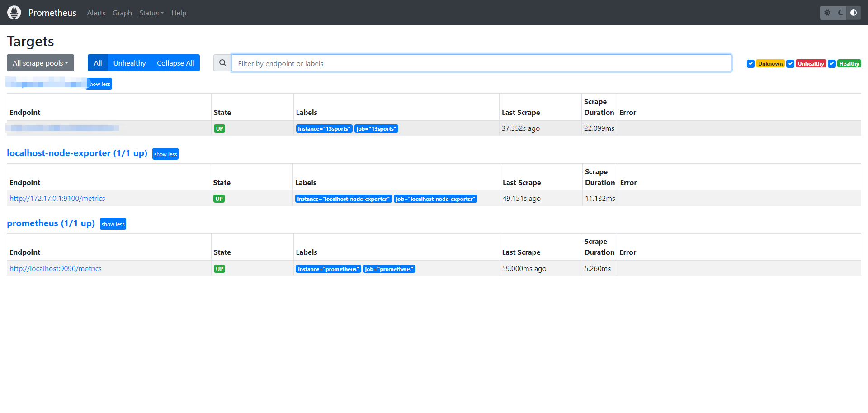Disable the Healthy state filter checkbox

click(x=832, y=64)
